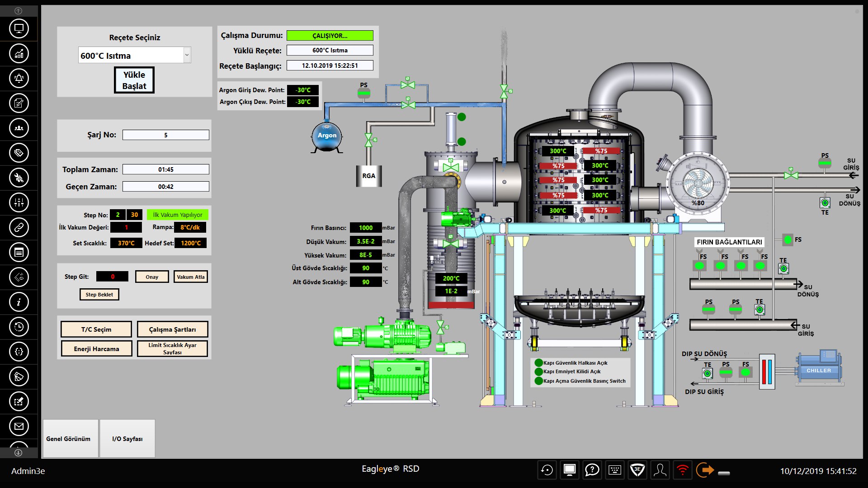
Task: Click the Step Beklet button
Action: pyautogui.click(x=99, y=294)
